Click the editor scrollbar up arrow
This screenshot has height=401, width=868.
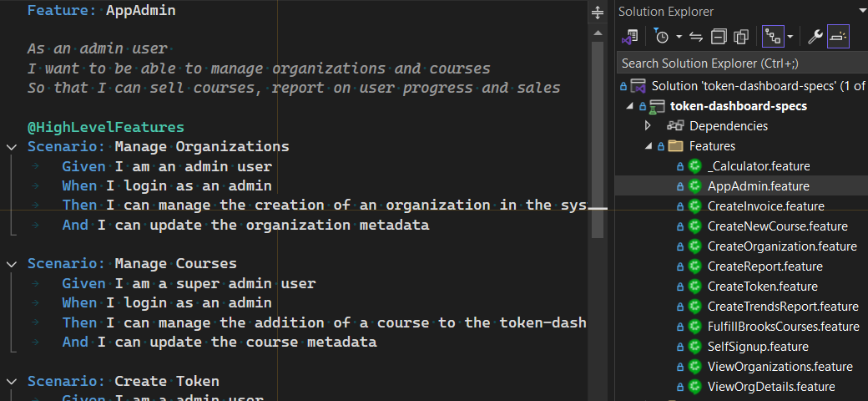pyautogui.click(x=598, y=33)
